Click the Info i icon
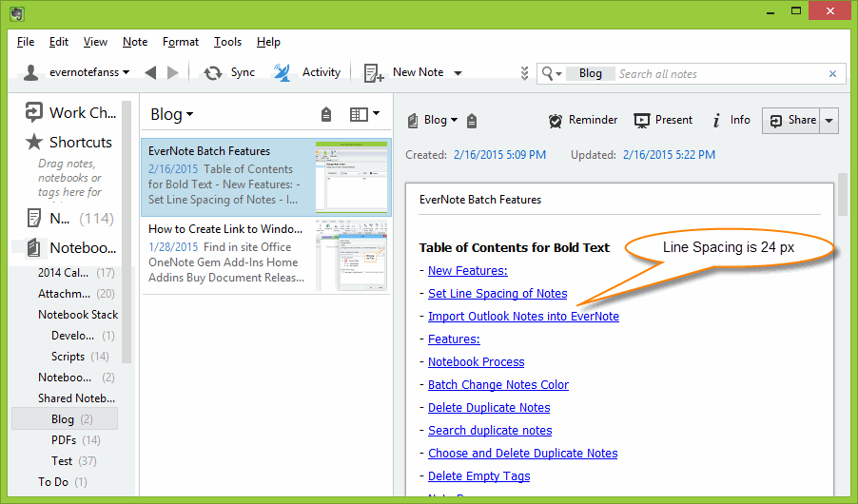 pos(716,121)
